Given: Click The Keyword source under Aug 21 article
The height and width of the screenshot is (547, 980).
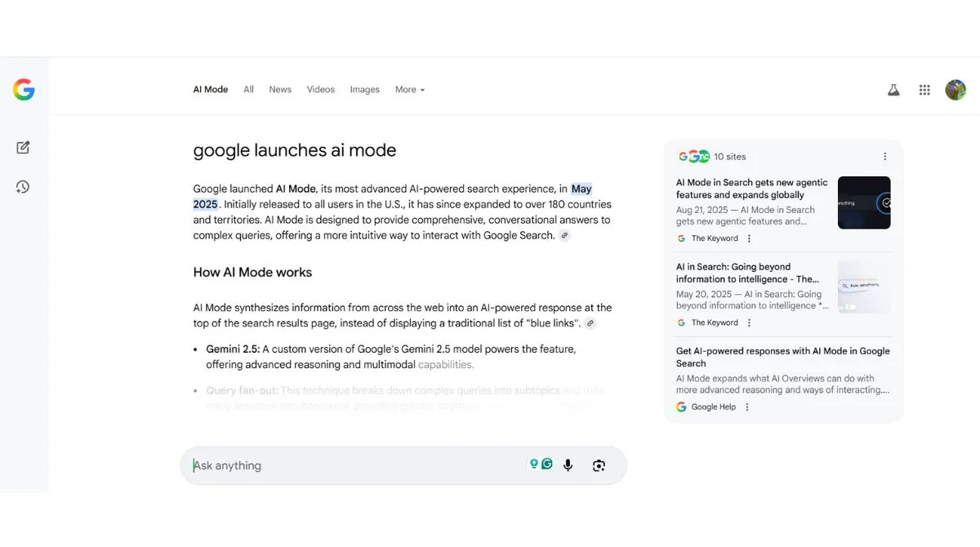Looking at the screenshot, I should tap(715, 238).
